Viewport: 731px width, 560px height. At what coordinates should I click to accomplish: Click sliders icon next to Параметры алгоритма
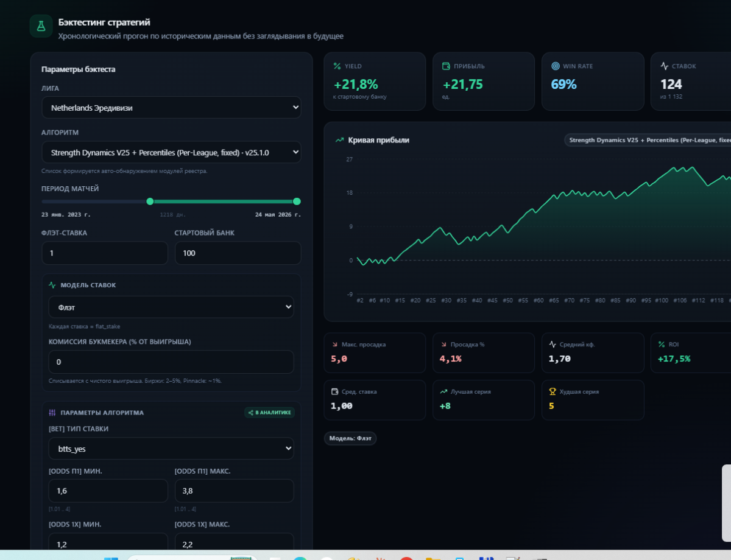tap(52, 412)
